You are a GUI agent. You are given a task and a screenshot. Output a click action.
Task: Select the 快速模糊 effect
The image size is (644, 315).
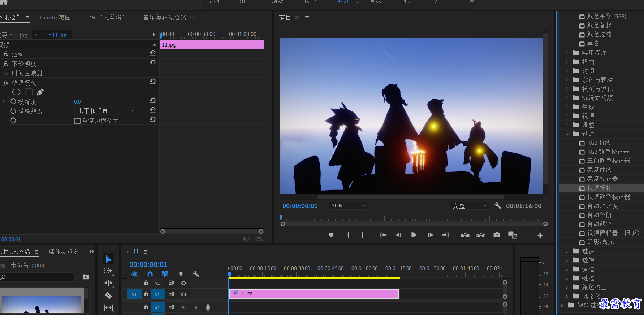pos(600,188)
